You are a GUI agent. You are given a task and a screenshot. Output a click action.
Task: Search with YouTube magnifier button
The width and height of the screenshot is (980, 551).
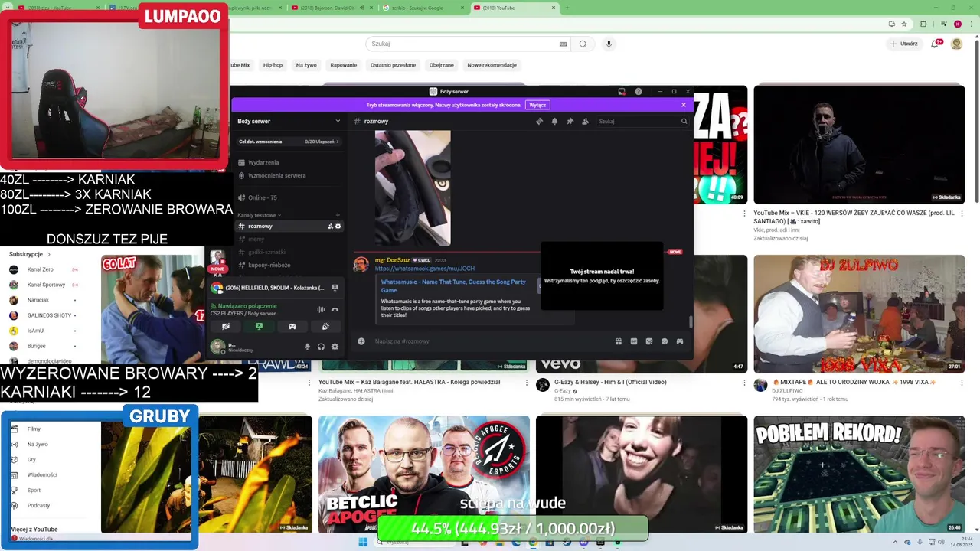pyautogui.click(x=583, y=44)
